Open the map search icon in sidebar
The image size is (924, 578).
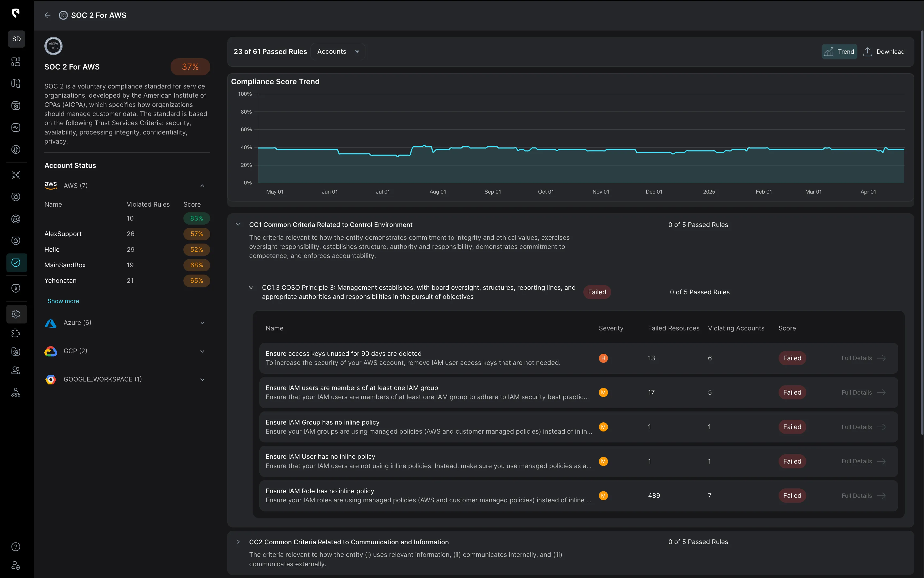coord(16,84)
